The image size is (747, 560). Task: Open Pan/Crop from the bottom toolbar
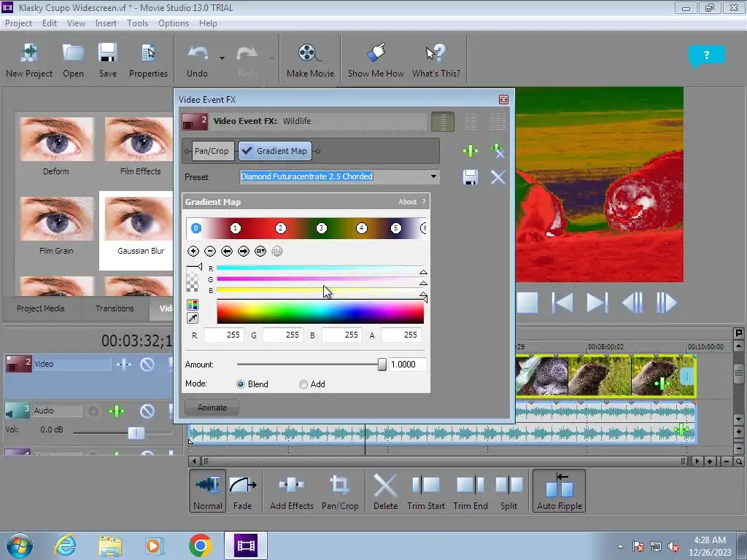tap(340, 491)
